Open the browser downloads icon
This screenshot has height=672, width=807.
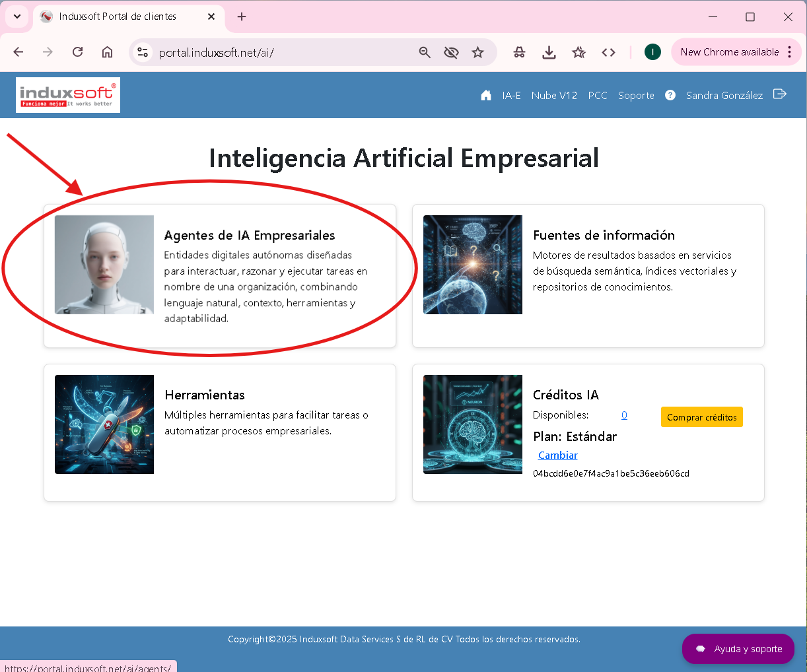coord(549,52)
